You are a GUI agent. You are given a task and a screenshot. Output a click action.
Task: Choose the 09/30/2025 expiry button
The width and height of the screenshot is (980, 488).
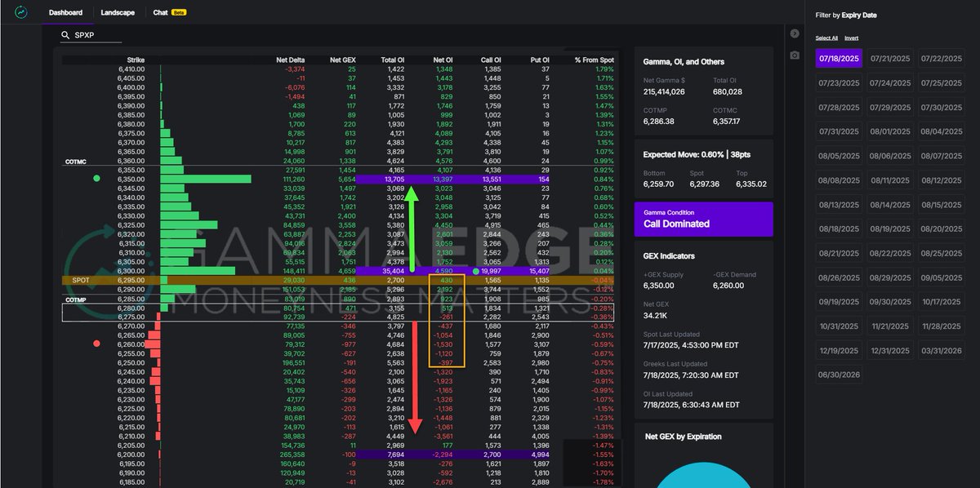tap(890, 301)
